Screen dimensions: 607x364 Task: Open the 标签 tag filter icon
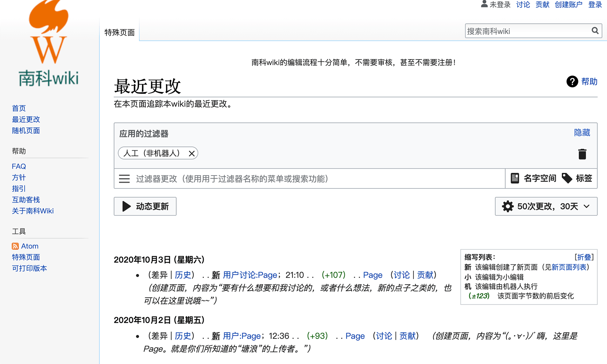point(567,179)
